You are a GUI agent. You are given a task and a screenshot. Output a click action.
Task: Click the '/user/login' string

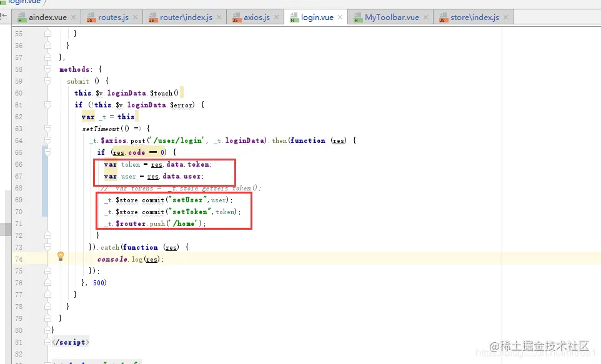coord(178,140)
